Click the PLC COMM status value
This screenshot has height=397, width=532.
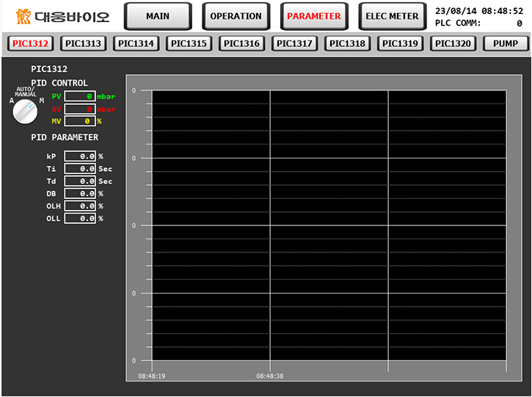[x=519, y=23]
